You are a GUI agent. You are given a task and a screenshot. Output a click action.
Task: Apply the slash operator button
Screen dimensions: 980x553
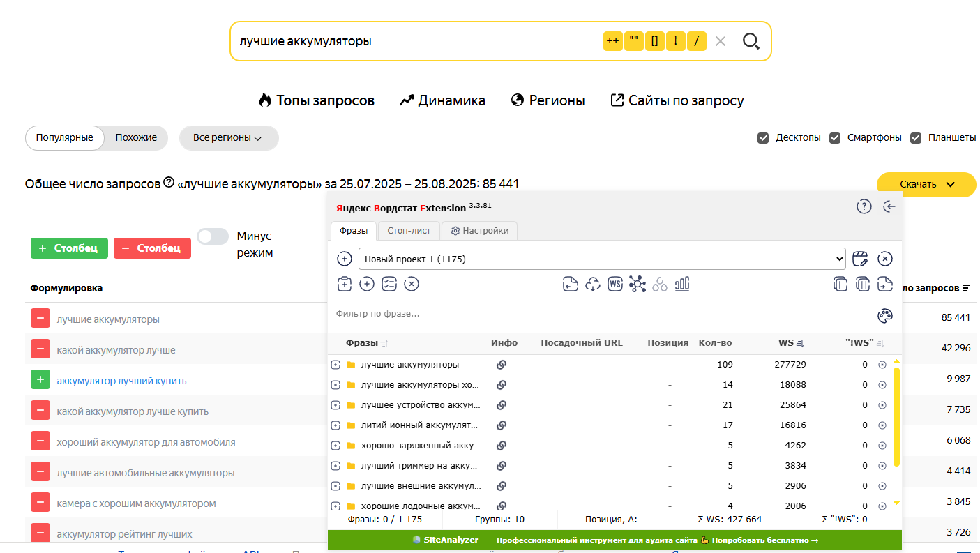[696, 41]
